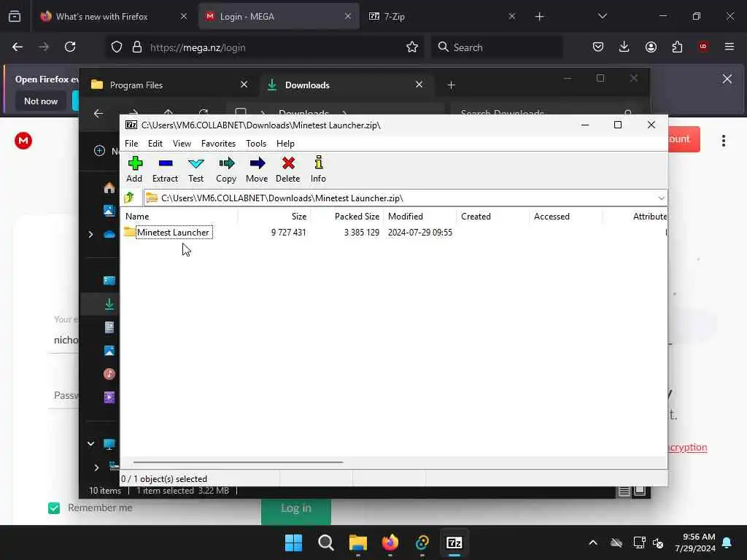Click Home icon in Explorer sidebar
Screen dimensions: 747x560
click(109, 187)
